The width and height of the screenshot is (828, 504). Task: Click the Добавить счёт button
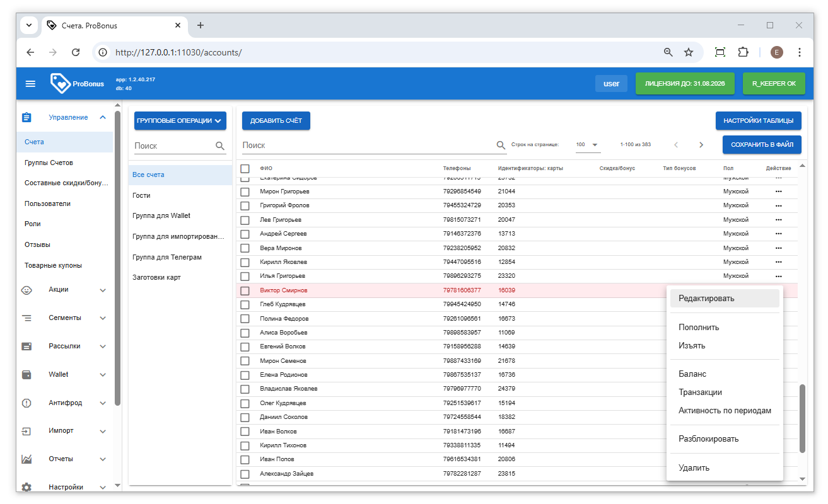point(276,121)
